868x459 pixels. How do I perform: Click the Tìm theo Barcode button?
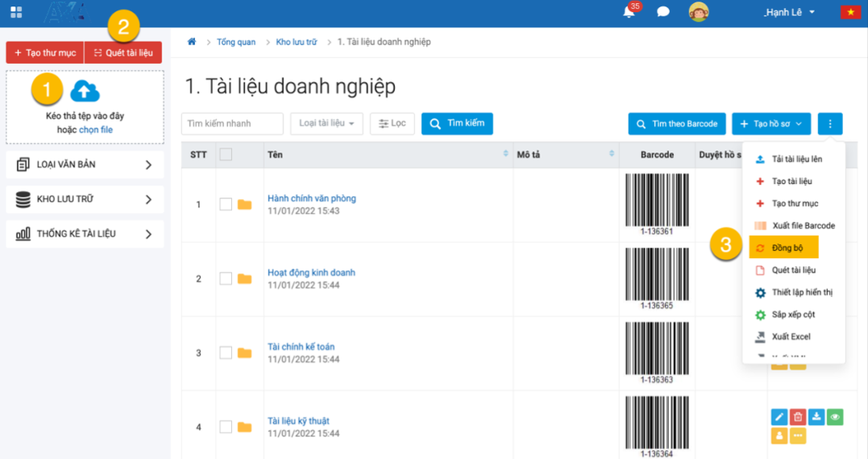pyautogui.click(x=677, y=123)
